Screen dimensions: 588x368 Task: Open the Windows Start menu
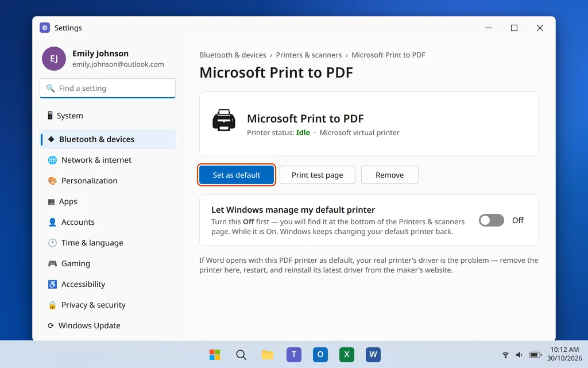tap(215, 354)
